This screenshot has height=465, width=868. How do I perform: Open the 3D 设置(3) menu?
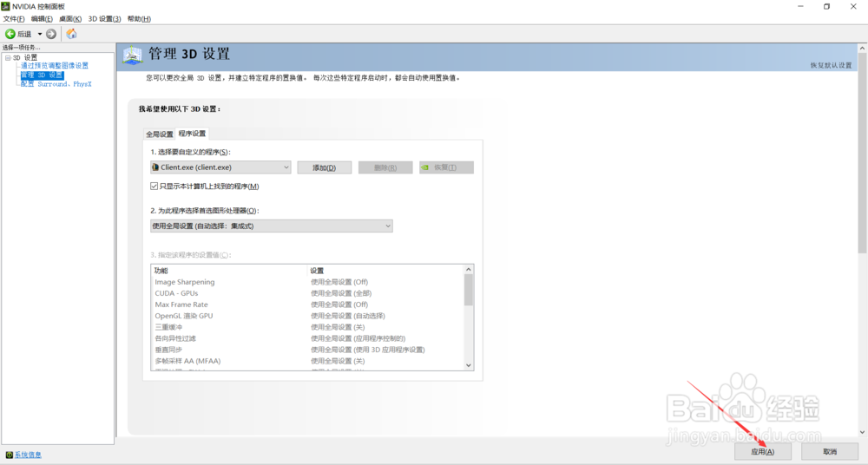[x=104, y=19]
